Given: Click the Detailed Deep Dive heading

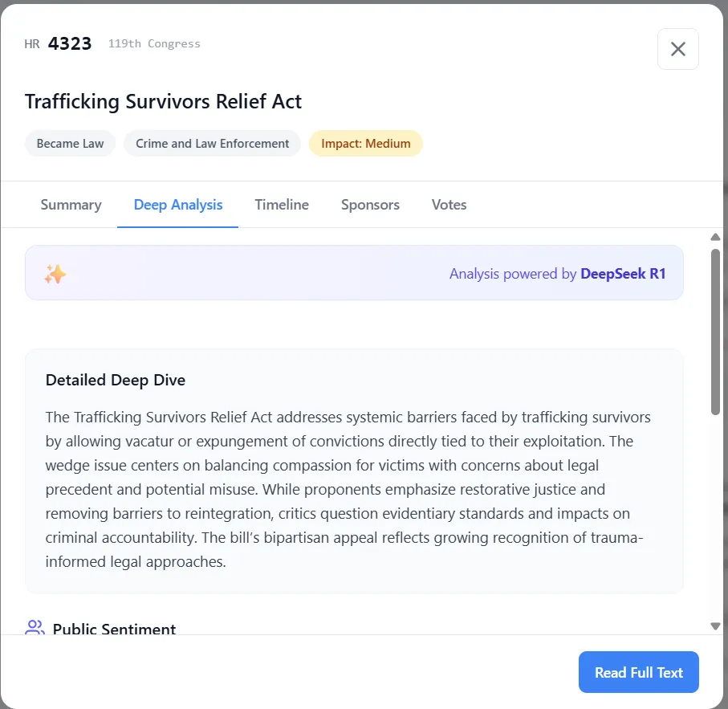Looking at the screenshot, I should (x=116, y=380).
